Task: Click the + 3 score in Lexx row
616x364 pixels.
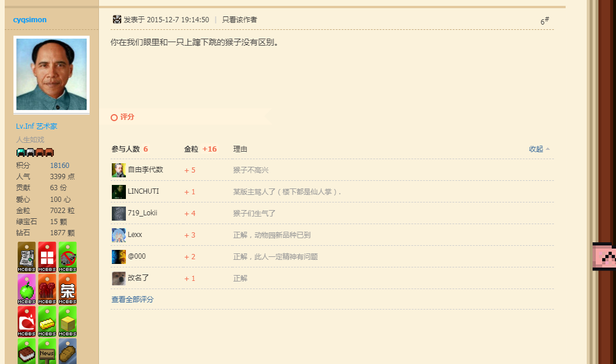Action: pos(190,235)
